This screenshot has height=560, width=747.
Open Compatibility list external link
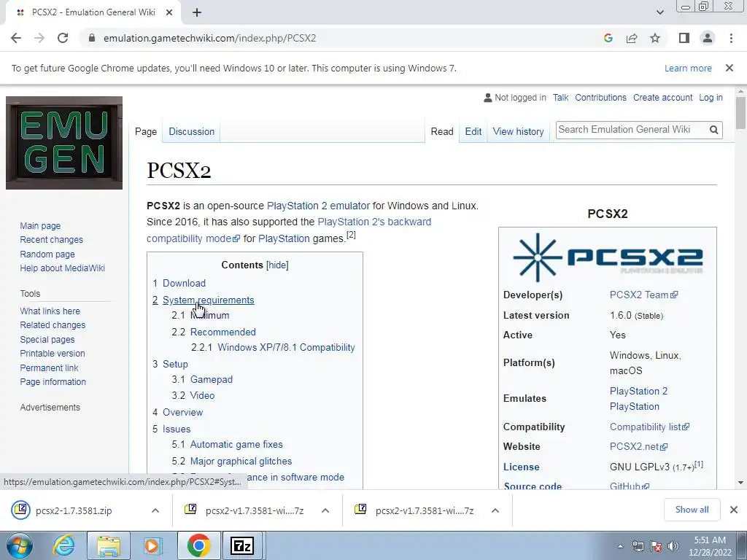pos(649,427)
